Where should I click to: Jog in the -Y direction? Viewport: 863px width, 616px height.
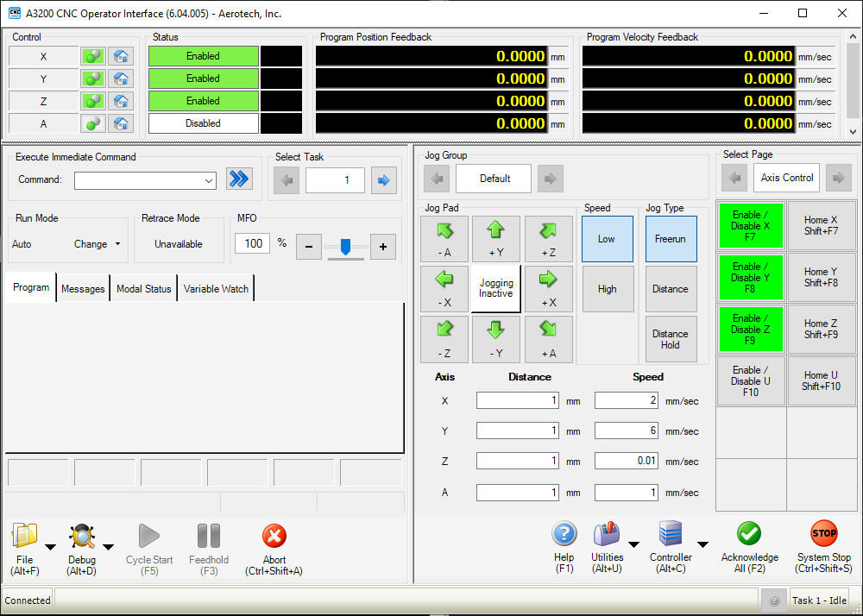(496, 339)
